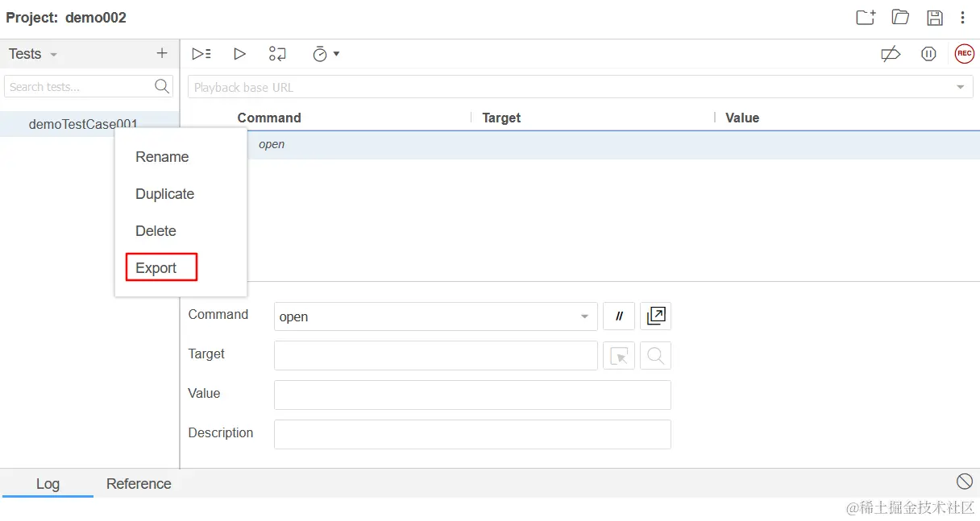Click the Description input field

(472, 434)
